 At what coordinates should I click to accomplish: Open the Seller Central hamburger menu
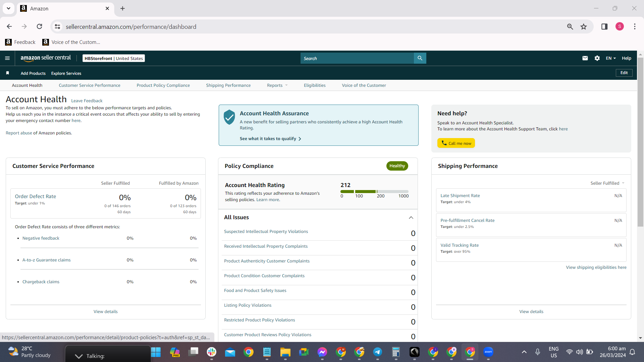pyautogui.click(x=7, y=58)
